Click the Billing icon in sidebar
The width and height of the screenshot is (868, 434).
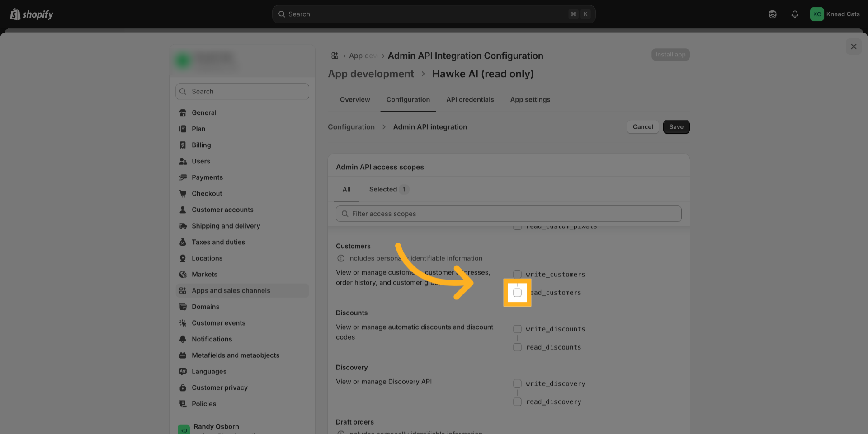point(183,145)
